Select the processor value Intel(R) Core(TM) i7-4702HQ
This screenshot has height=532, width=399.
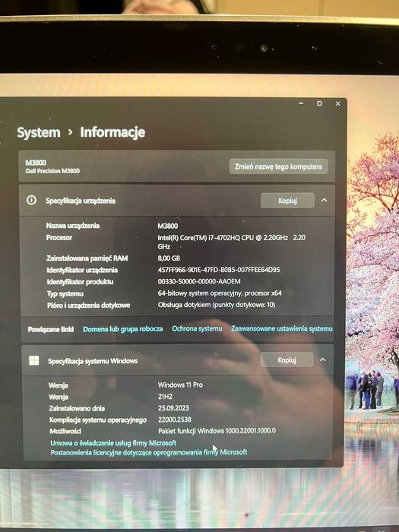pos(231,242)
